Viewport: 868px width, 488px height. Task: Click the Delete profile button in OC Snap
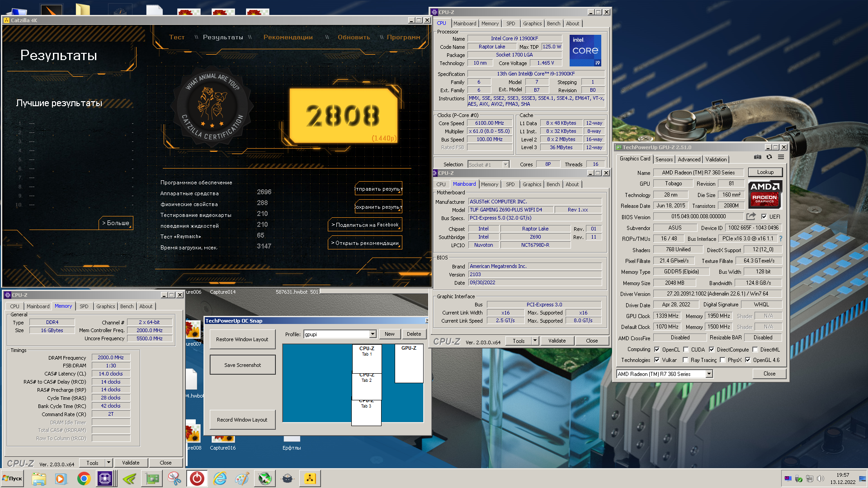(414, 334)
